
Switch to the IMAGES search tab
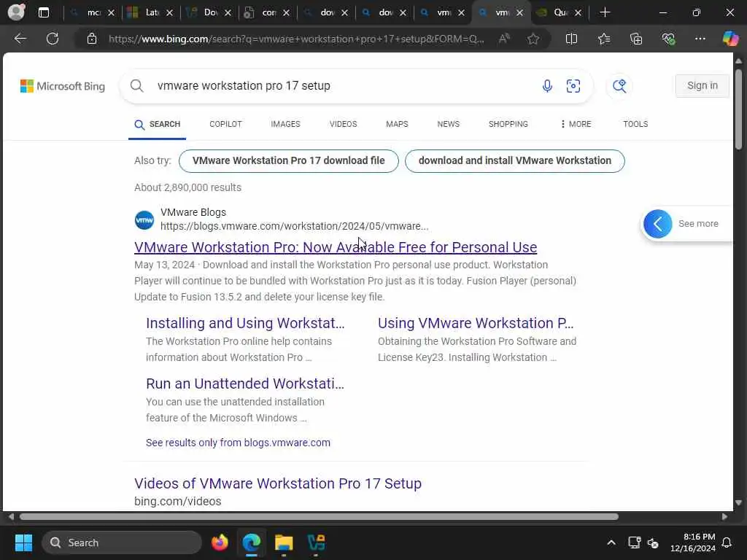[285, 124]
